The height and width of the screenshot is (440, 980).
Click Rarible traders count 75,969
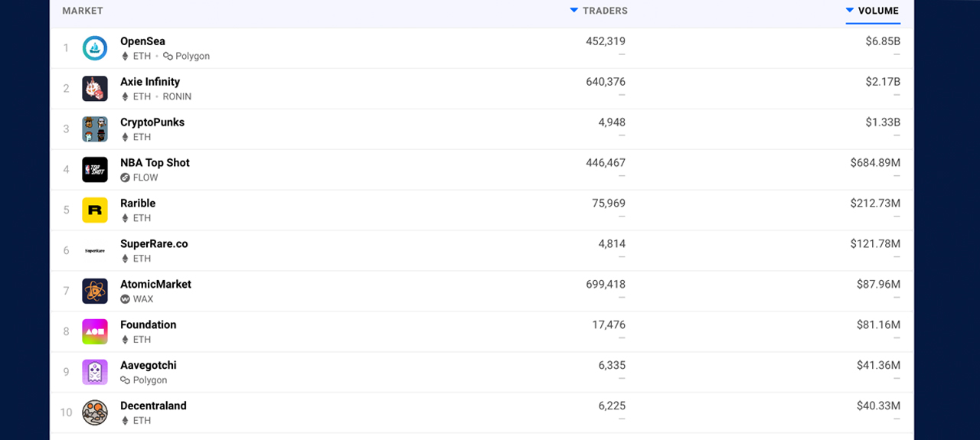point(609,204)
